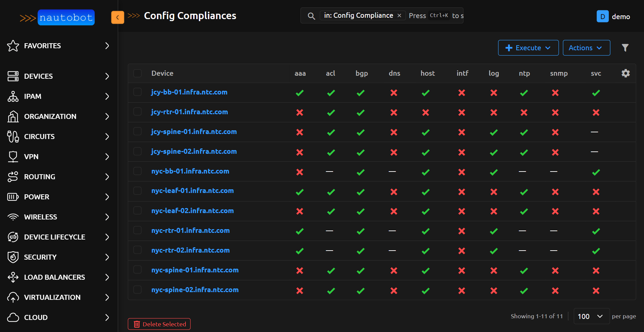Open the nyc-leaf-01.infra.ntc.com device link

tap(192, 191)
